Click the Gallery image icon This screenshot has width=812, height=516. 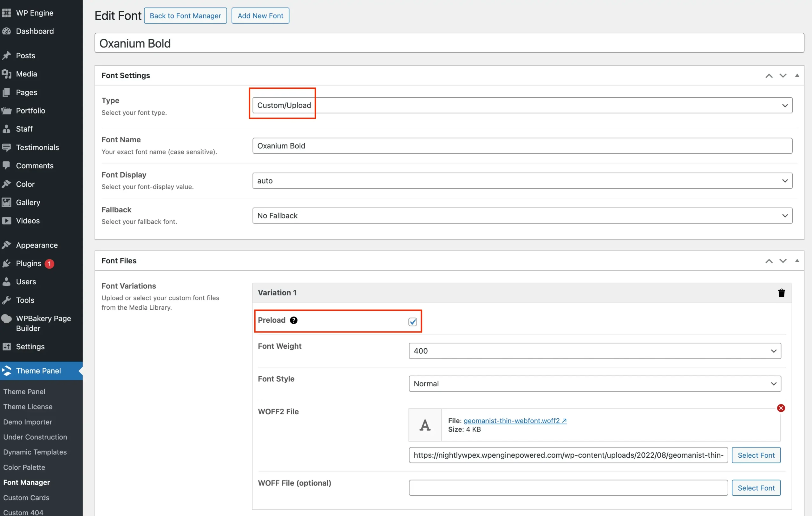[x=6, y=202]
